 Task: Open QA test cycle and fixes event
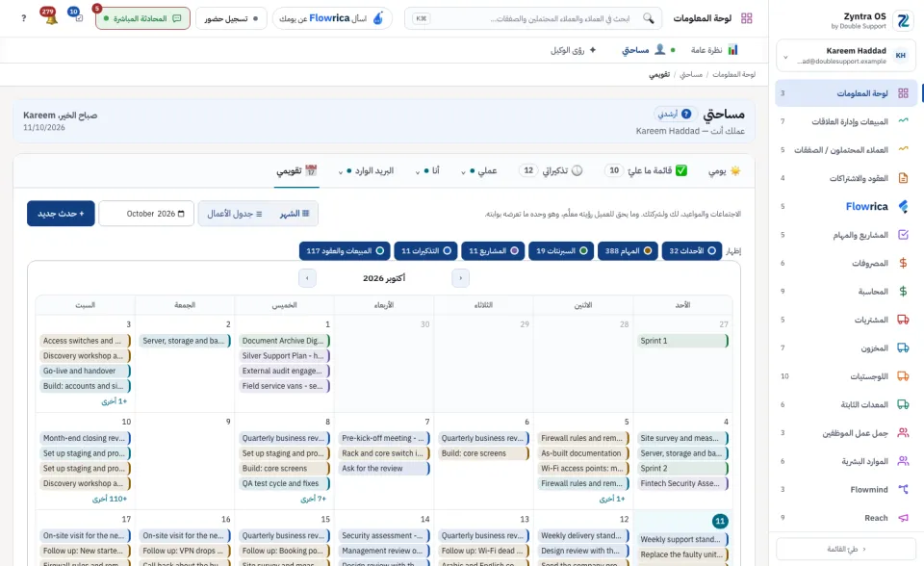pyautogui.click(x=285, y=483)
